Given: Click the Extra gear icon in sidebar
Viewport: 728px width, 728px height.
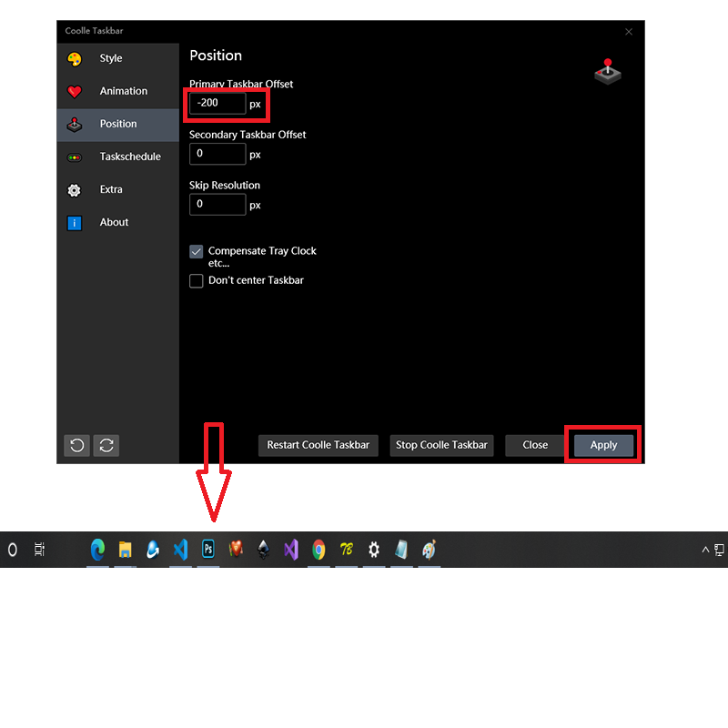Looking at the screenshot, I should click(x=75, y=190).
